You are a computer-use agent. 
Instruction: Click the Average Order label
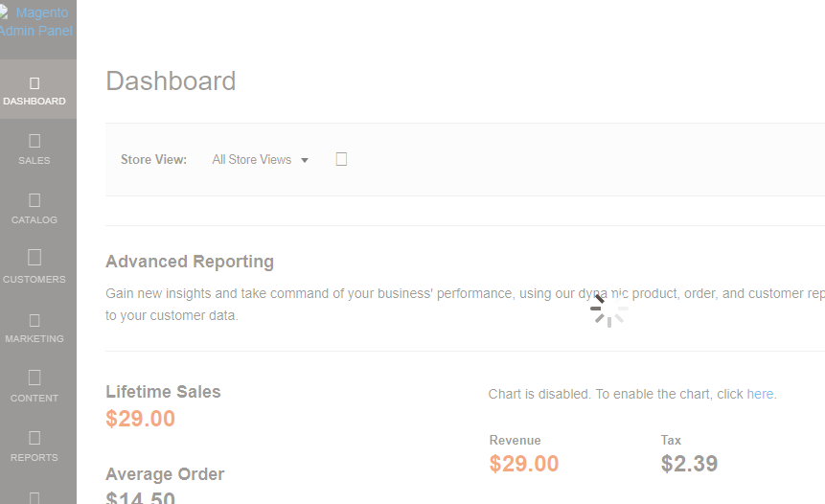coord(165,474)
